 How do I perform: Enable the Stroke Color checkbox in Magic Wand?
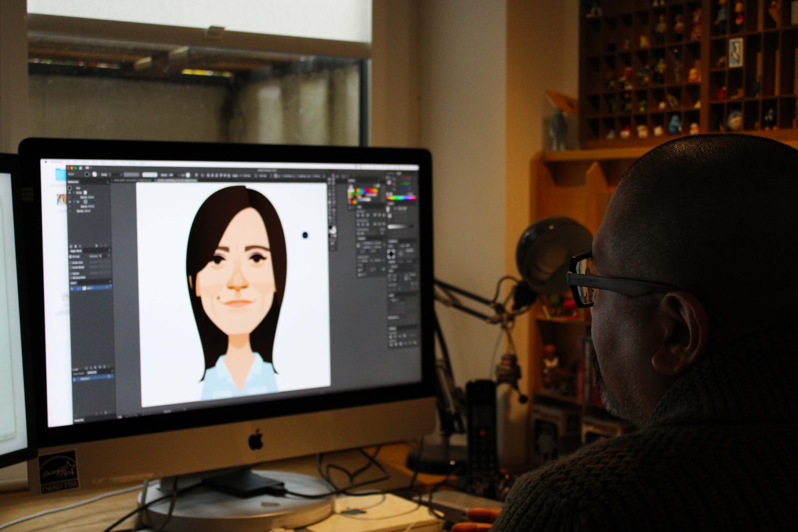coord(71,263)
